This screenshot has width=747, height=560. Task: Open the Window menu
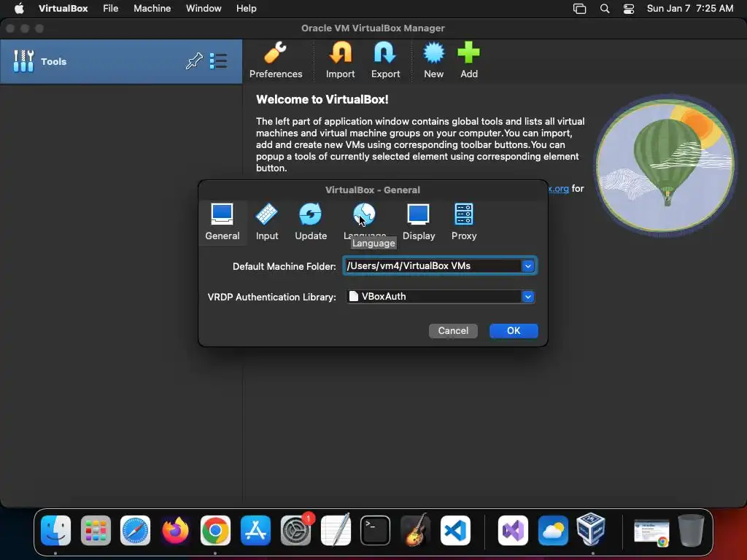point(204,9)
